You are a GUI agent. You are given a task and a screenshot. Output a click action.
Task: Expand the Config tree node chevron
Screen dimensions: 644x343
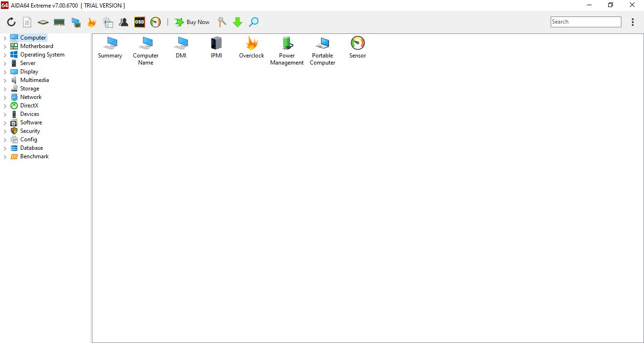pyautogui.click(x=5, y=139)
